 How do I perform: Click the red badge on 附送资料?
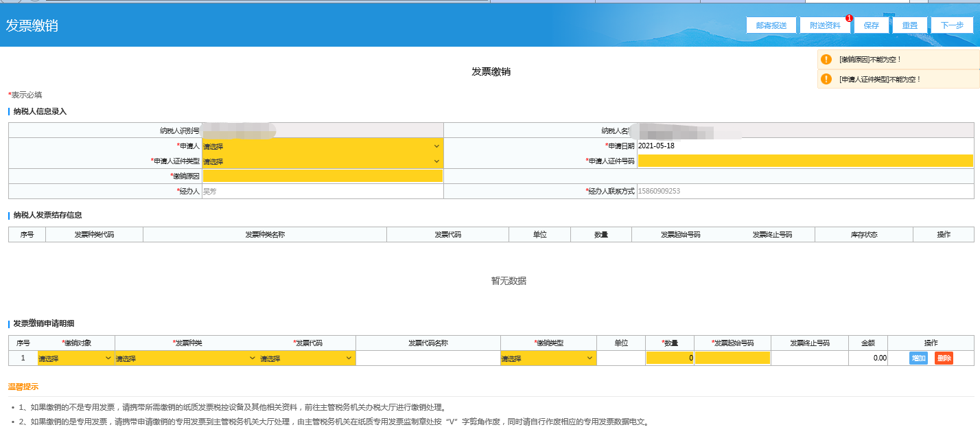tap(849, 19)
